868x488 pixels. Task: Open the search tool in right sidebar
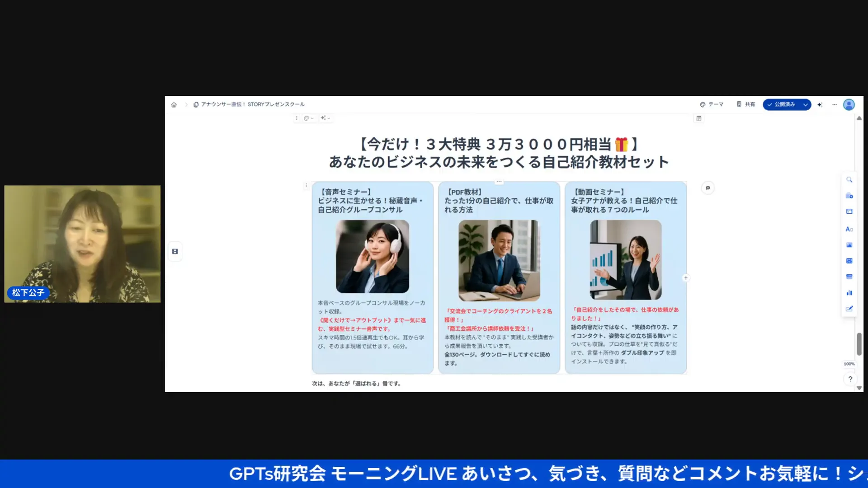[x=849, y=180]
